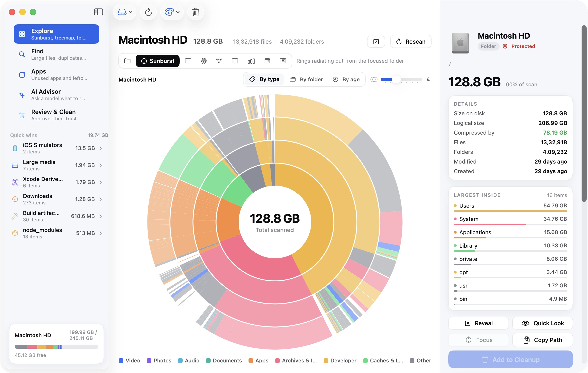Click the Copy Path button
Viewport: 588px width, 373px height.
[543, 340]
